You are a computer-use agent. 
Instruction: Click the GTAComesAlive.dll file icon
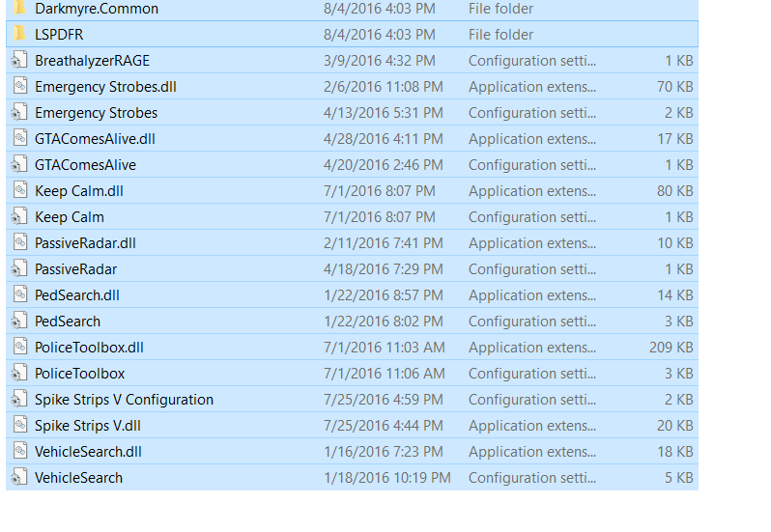pyautogui.click(x=18, y=139)
